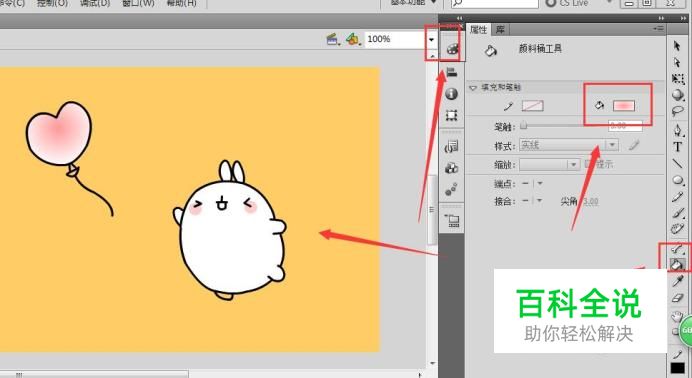Click the stage vertical scrollbar
This screenshot has width=692, height=378.
432,210
